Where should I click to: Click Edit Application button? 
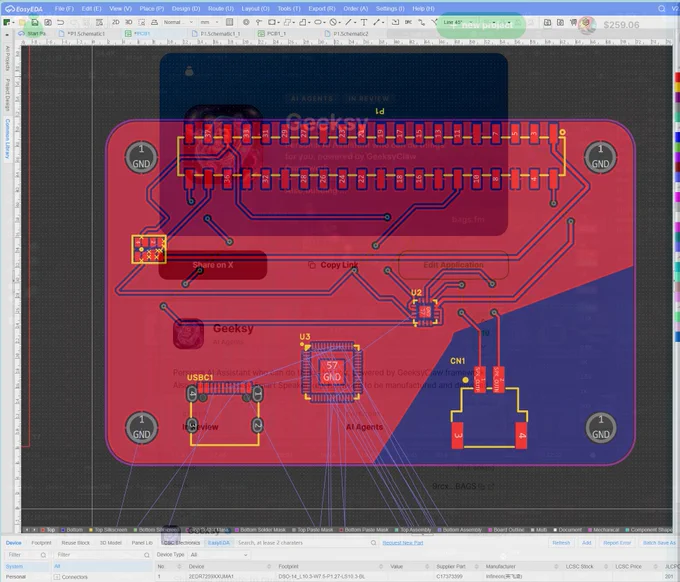pyautogui.click(x=453, y=265)
